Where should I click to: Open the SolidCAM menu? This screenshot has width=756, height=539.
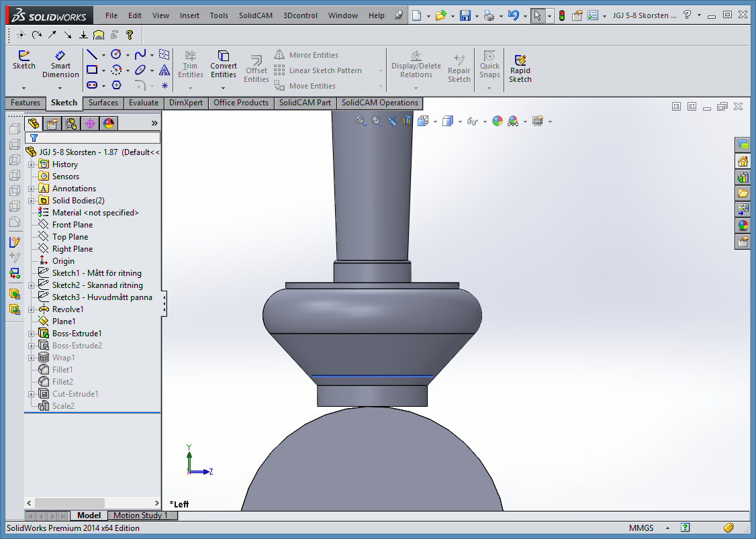256,15
